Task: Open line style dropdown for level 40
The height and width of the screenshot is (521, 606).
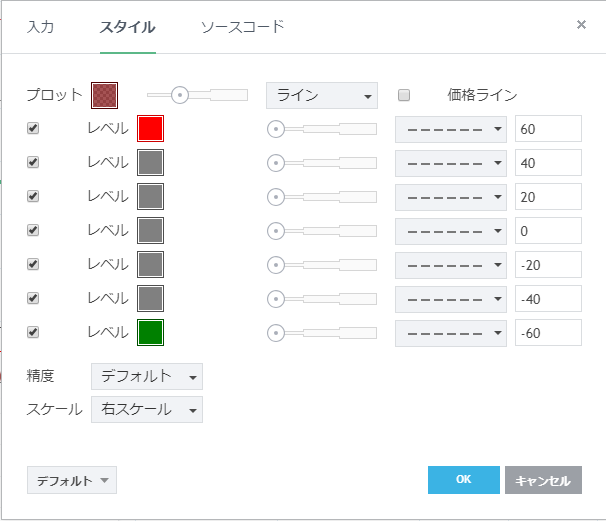Action: (x=451, y=163)
